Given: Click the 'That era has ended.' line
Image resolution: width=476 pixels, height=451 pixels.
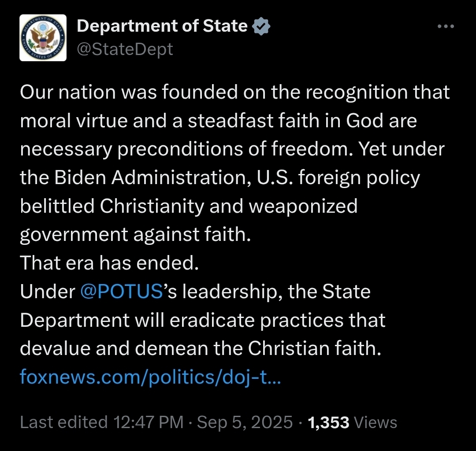Looking at the screenshot, I should pos(108,263).
